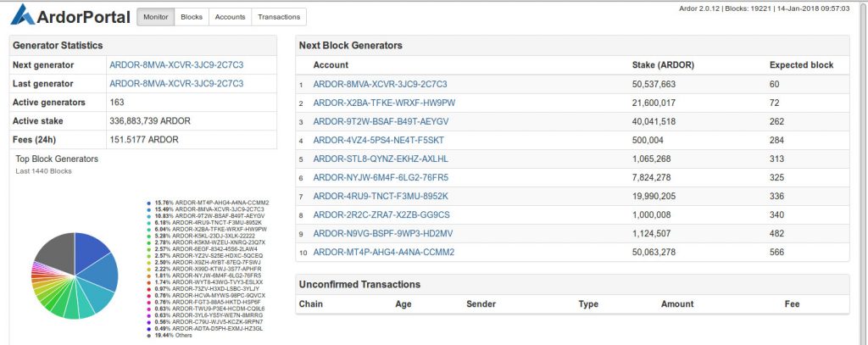Select the 5.28% ARDOR-K5KL legend entry
Image resolution: width=868 pixels, height=345 pixels.
click(201, 236)
